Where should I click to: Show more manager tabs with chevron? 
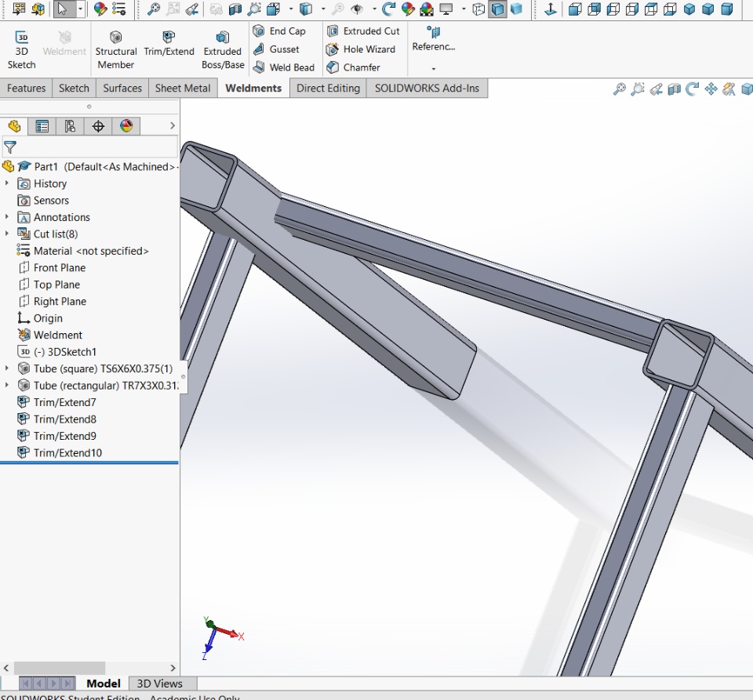click(x=173, y=125)
